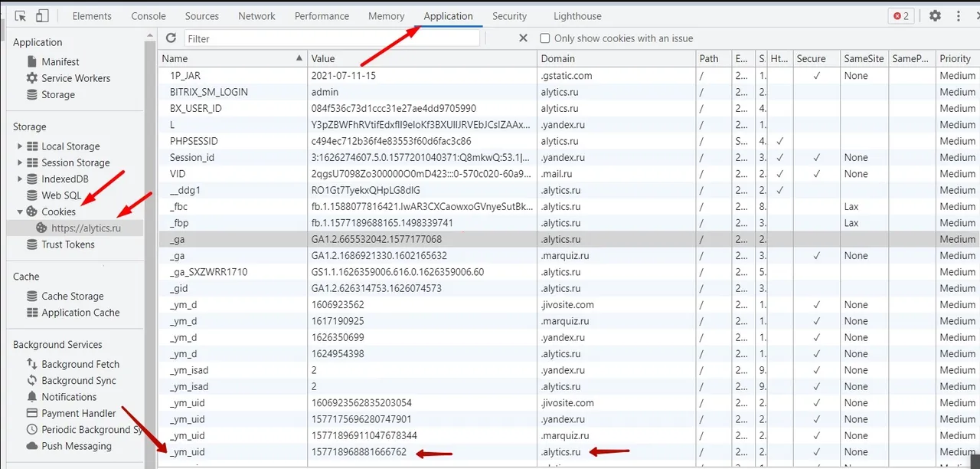
Task: Click value 1606923562835203054
Action: pos(361,403)
